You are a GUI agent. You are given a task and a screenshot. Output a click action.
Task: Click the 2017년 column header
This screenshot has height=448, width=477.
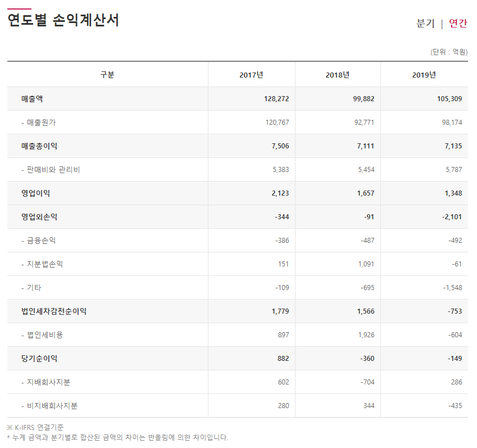251,75
